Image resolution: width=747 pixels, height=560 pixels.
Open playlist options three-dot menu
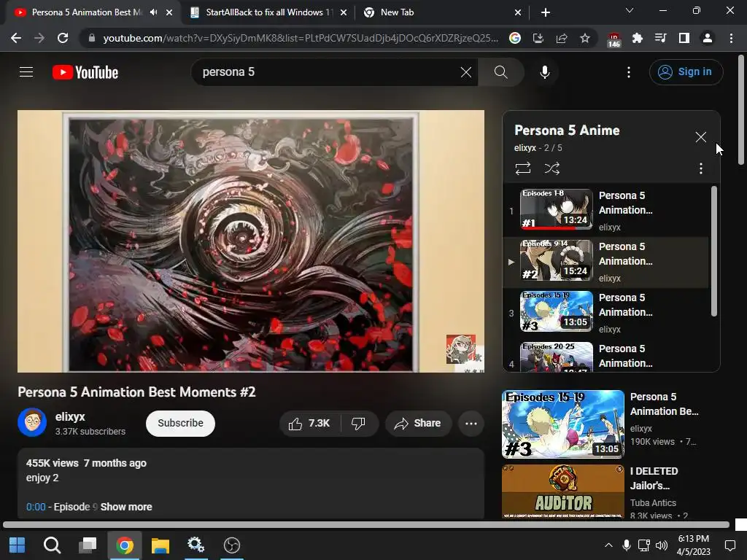tap(700, 168)
